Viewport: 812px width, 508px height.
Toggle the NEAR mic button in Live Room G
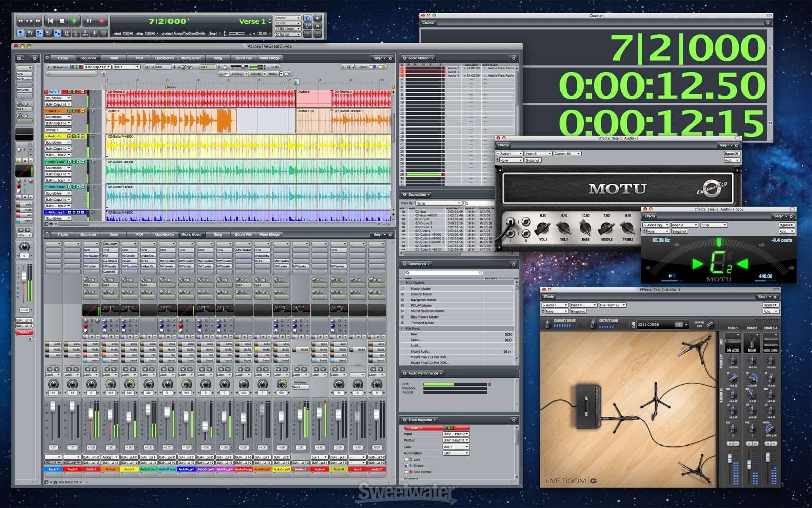(x=752, y=342)
